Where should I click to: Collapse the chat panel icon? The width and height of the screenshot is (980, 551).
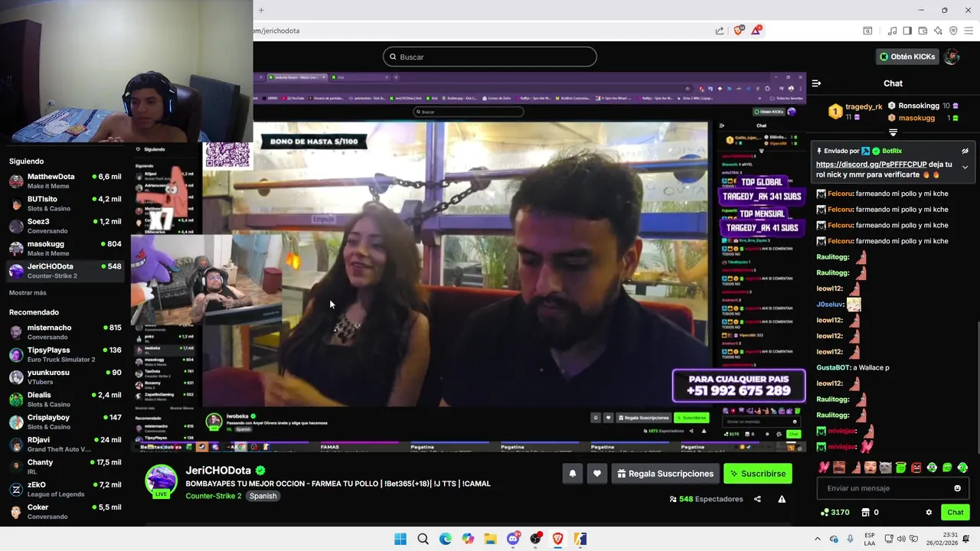(x=816, y=83)
